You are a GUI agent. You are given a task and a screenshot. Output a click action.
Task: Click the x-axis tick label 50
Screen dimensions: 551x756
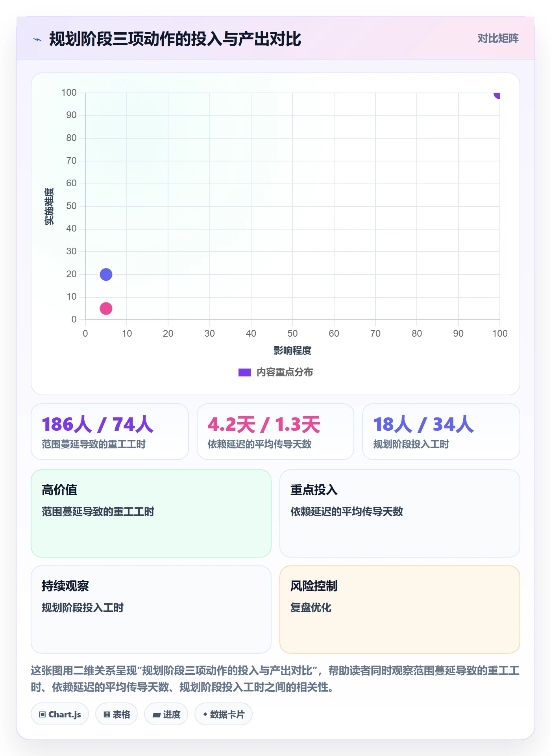click(292, 334)
